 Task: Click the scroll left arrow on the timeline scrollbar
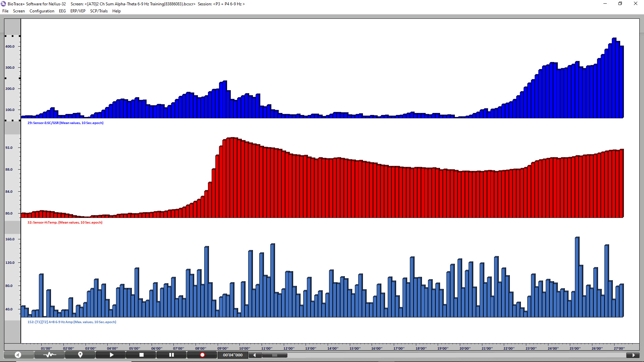[255, 355]
